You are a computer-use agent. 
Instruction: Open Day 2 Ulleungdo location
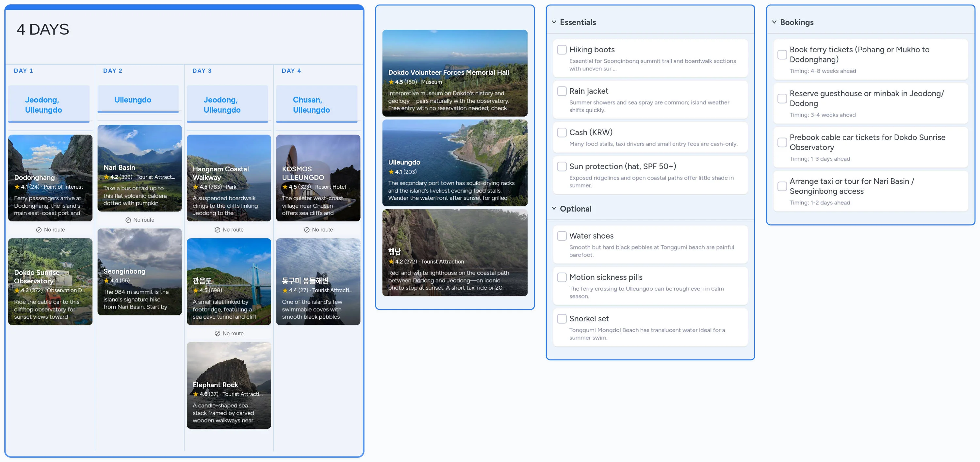(139, 100)
